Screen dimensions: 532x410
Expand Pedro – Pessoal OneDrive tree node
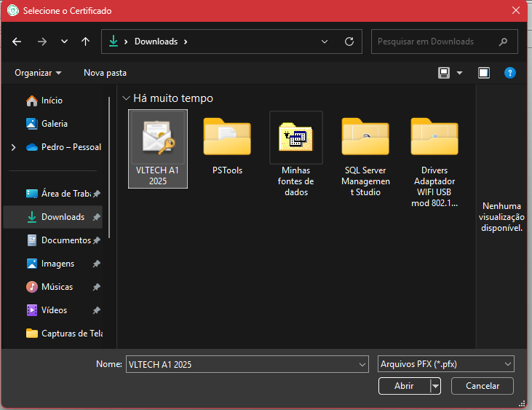(13, 147)
